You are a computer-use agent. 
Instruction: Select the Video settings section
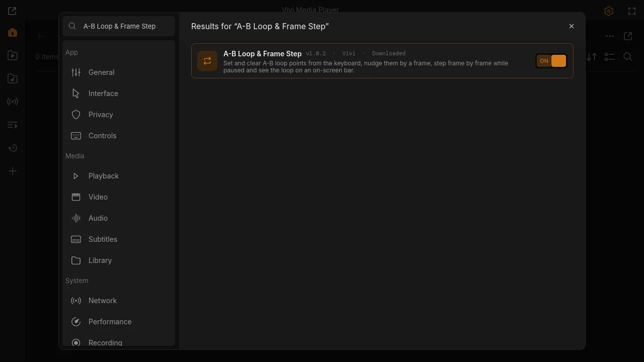click(x=119, y=197)
